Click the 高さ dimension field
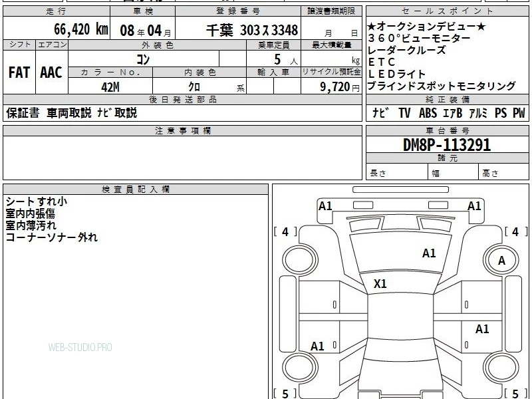This screenshot has width=532, height=399. 504,172
